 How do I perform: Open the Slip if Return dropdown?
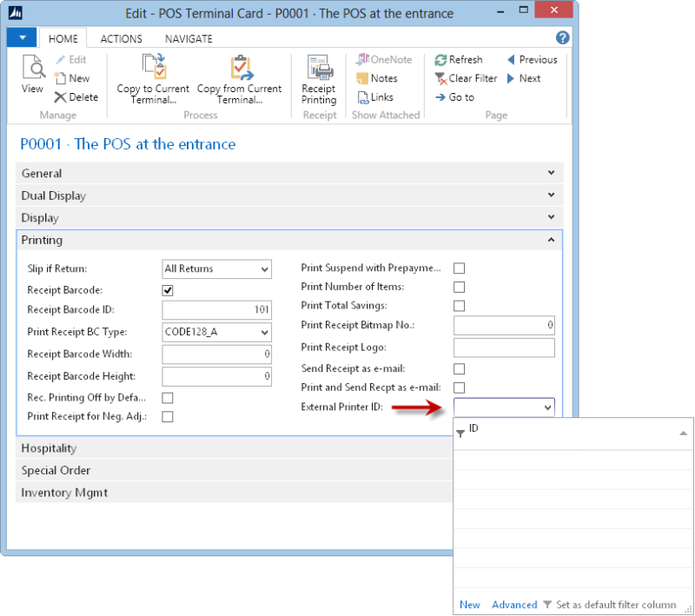(217, 269)
